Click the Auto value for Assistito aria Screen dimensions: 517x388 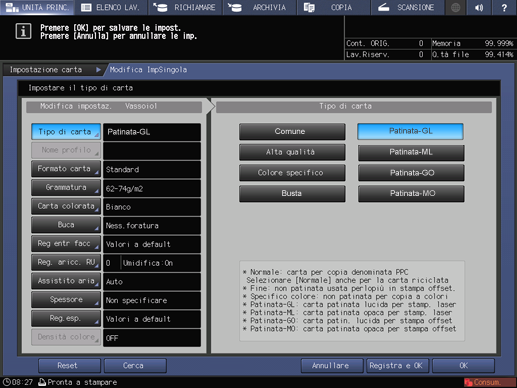(x=152, y=281)
